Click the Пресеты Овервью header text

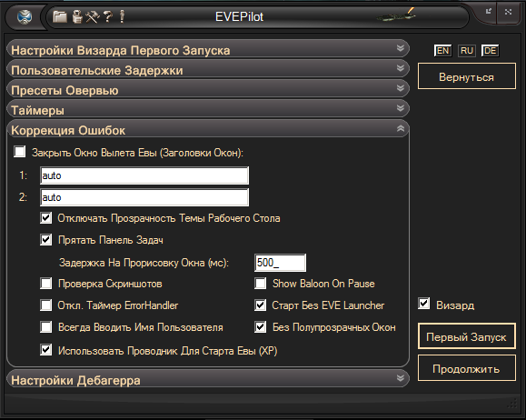(65, 90)
